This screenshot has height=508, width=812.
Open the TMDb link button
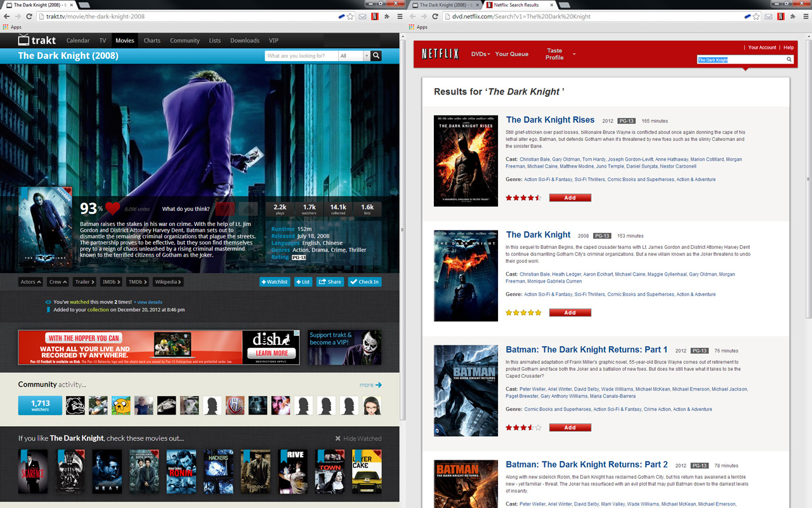click(138, 281)
